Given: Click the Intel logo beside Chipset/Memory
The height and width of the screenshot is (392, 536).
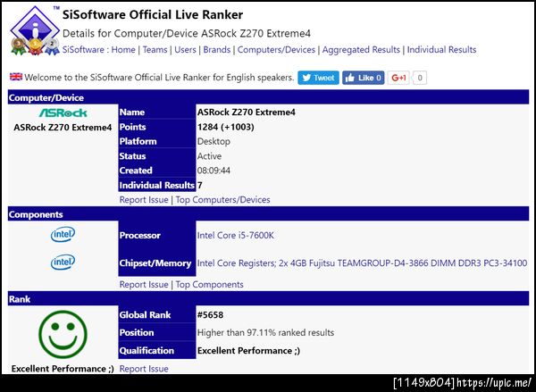Looking at the screenshot, I should pyautogui.click(x=63, y=263).
